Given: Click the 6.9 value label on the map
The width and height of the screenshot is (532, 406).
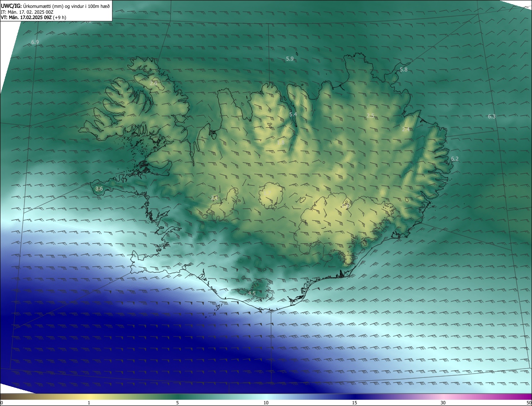Looking at the screenshot, I should click(35, 42).
